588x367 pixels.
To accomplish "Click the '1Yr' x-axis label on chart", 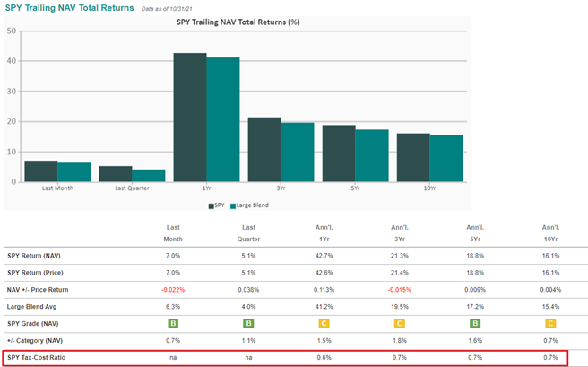I will (206, 188).
